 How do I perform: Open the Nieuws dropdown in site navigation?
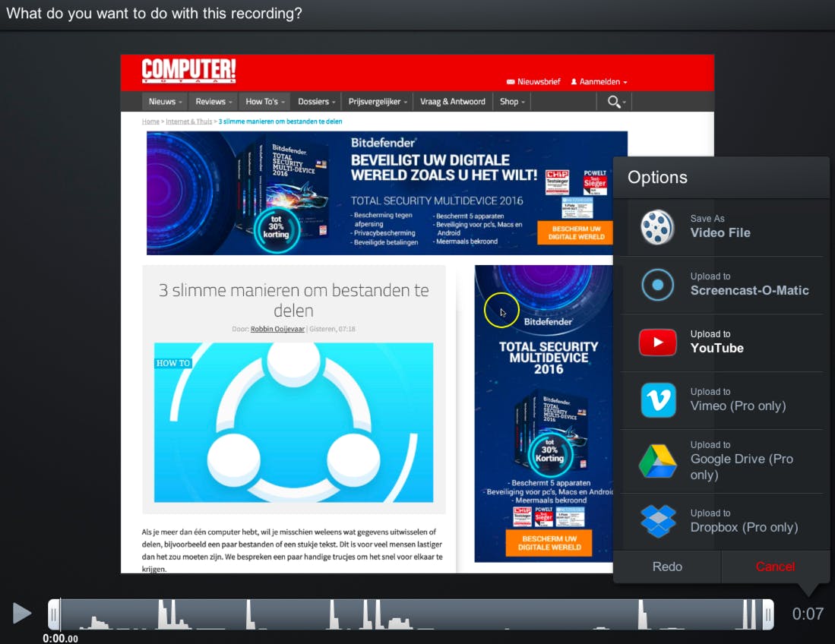coord(165,102)
